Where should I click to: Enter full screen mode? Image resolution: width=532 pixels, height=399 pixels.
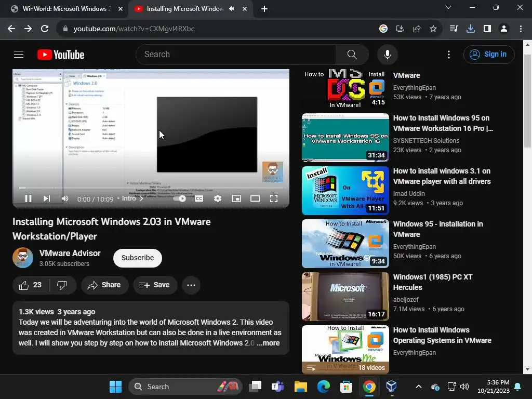pyautogui.click(x=274, y=198)
